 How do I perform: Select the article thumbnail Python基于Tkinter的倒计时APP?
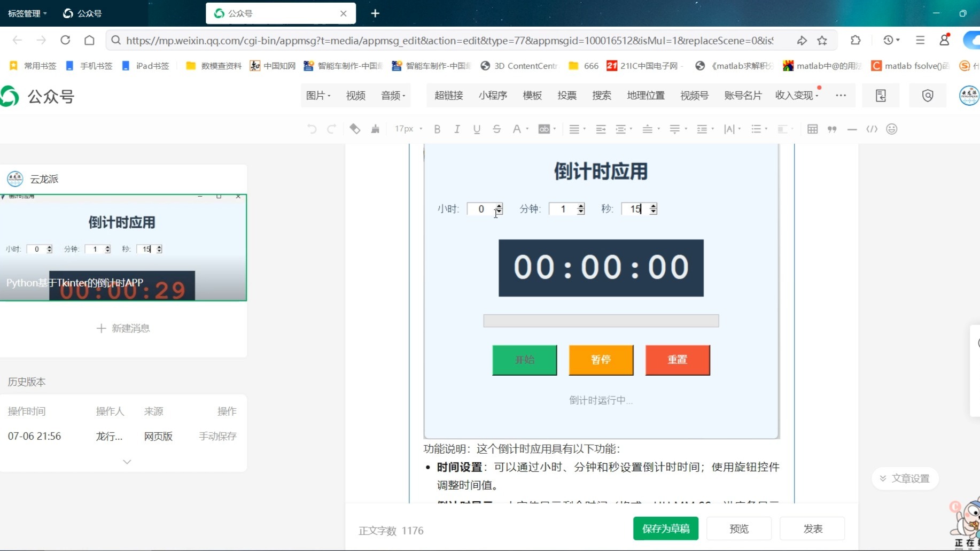[123, 247]
